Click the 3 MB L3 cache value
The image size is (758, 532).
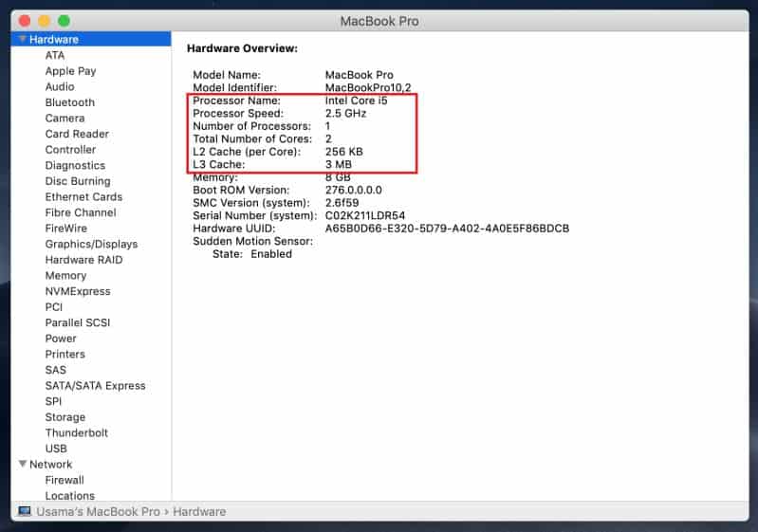pos(339,164)
